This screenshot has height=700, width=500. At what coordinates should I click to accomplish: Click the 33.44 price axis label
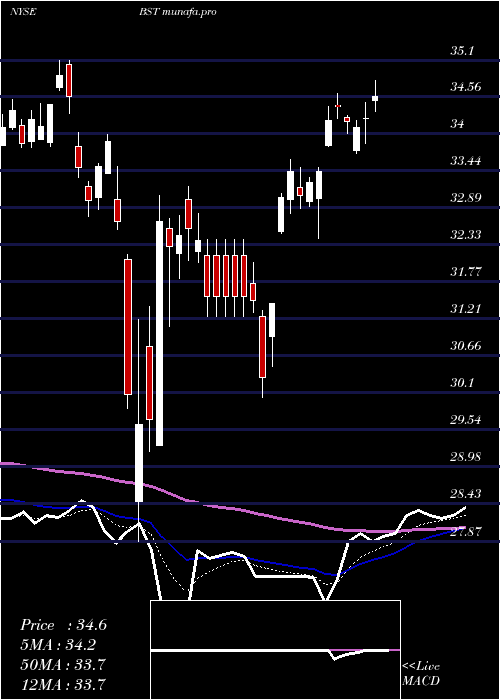pyautogui.click(x=465, y=162)
